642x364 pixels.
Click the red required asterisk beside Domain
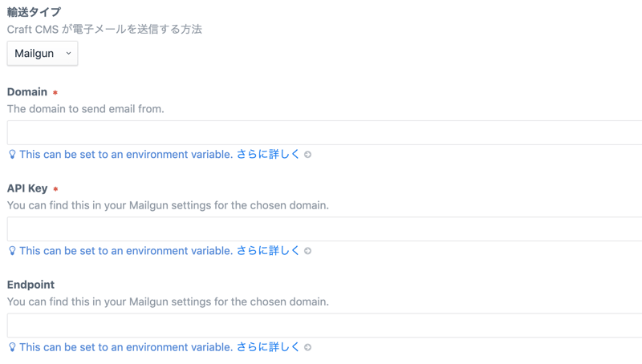pos(55,93)
